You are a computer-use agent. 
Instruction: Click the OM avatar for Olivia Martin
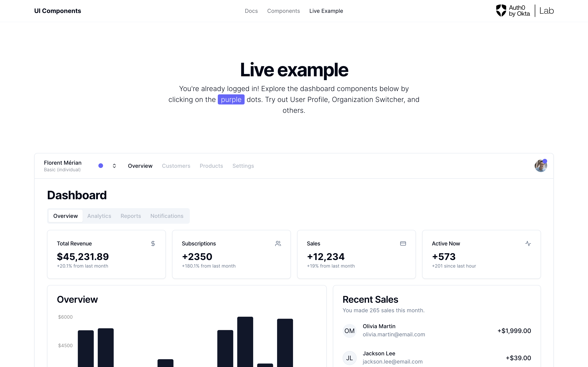[x=349, y=330]
